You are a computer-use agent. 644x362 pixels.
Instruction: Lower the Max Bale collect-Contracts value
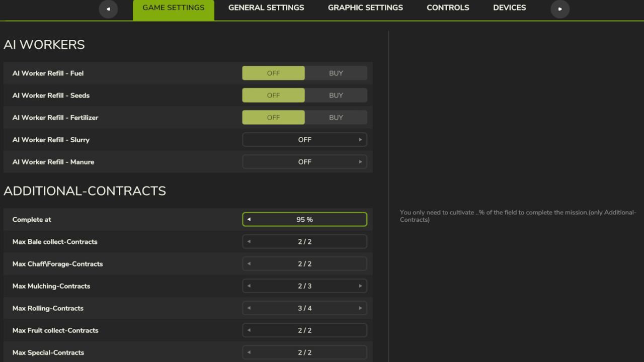coord(249,241)
